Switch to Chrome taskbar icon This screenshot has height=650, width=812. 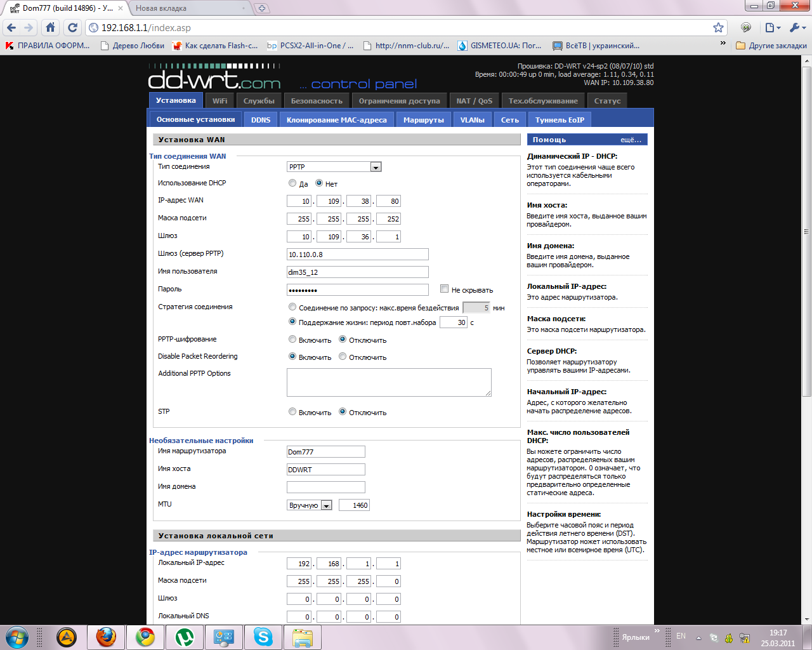[145, 637]
